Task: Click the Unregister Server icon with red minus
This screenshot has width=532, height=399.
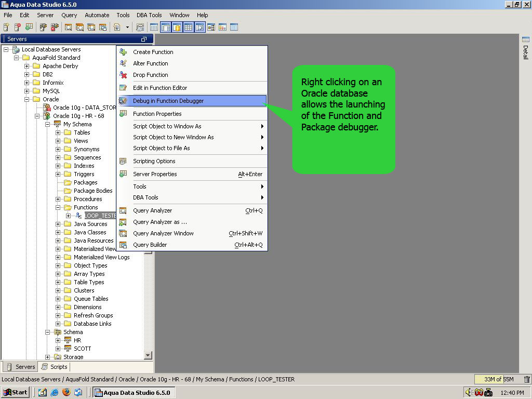Action: (17, 27)
